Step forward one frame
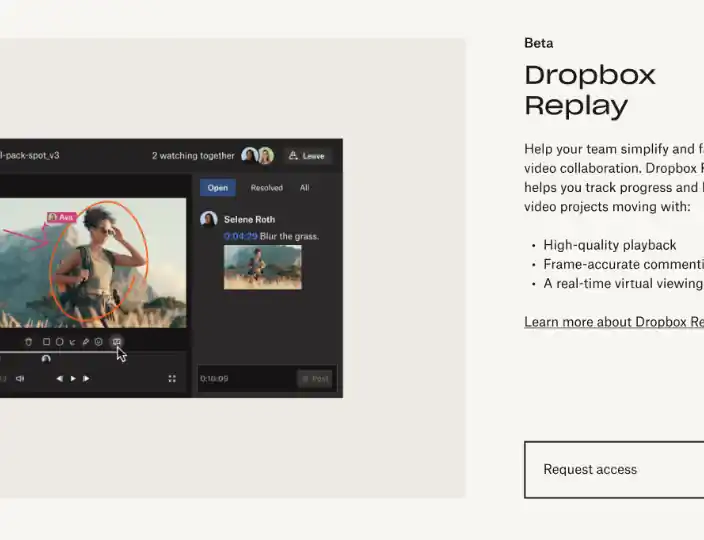 (x=86, y=379)
